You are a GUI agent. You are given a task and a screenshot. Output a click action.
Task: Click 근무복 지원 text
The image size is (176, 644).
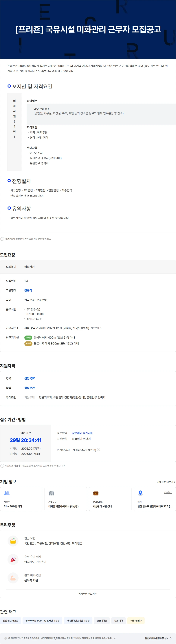[31, 581]
